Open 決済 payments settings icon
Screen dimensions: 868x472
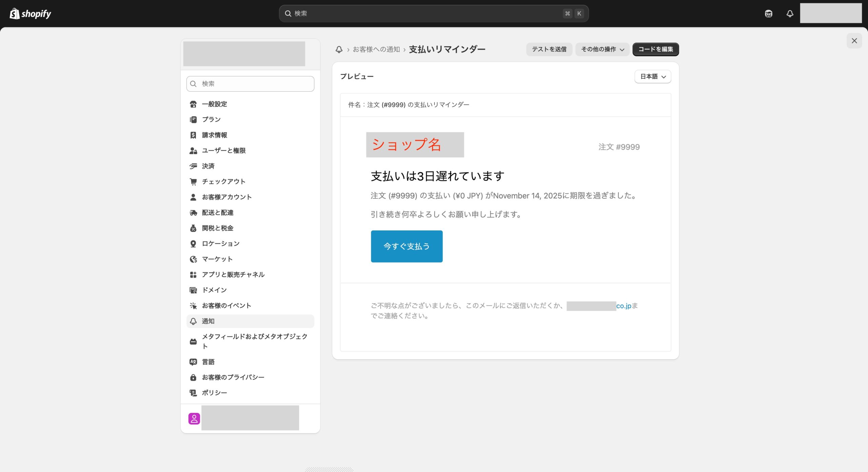[193, 166]
